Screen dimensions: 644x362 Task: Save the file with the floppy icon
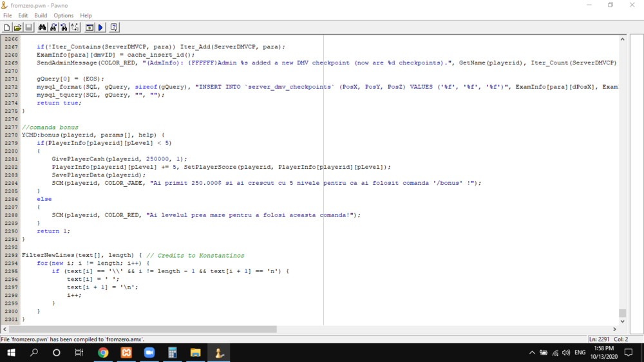tap(28, 28)
